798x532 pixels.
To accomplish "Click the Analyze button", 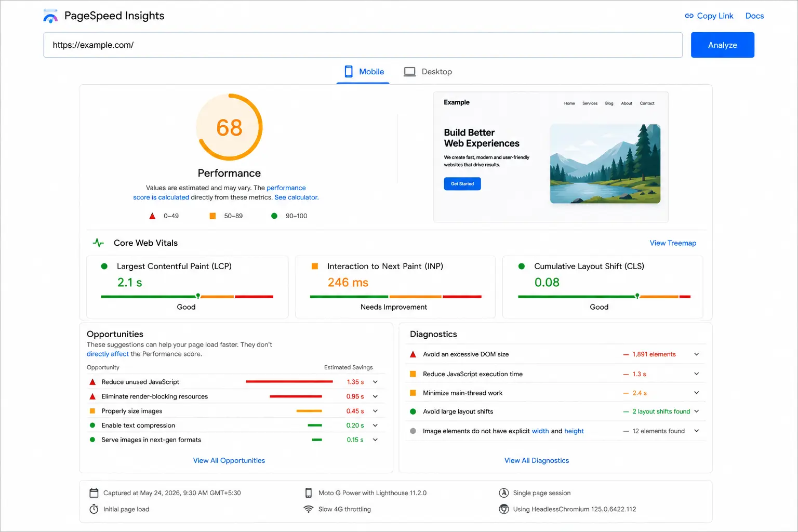I will click(x=723, y=45).
